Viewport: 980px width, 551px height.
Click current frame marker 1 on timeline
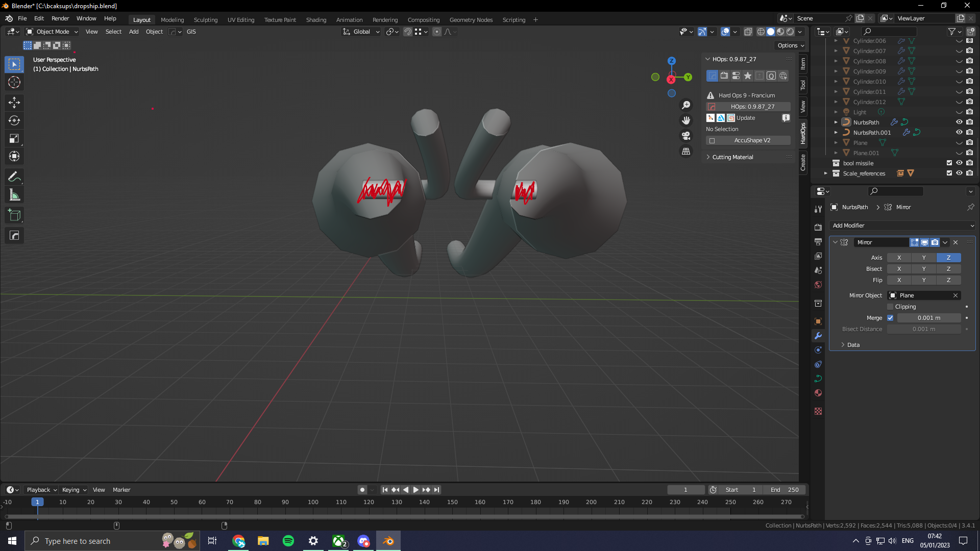tap(37, 502)
